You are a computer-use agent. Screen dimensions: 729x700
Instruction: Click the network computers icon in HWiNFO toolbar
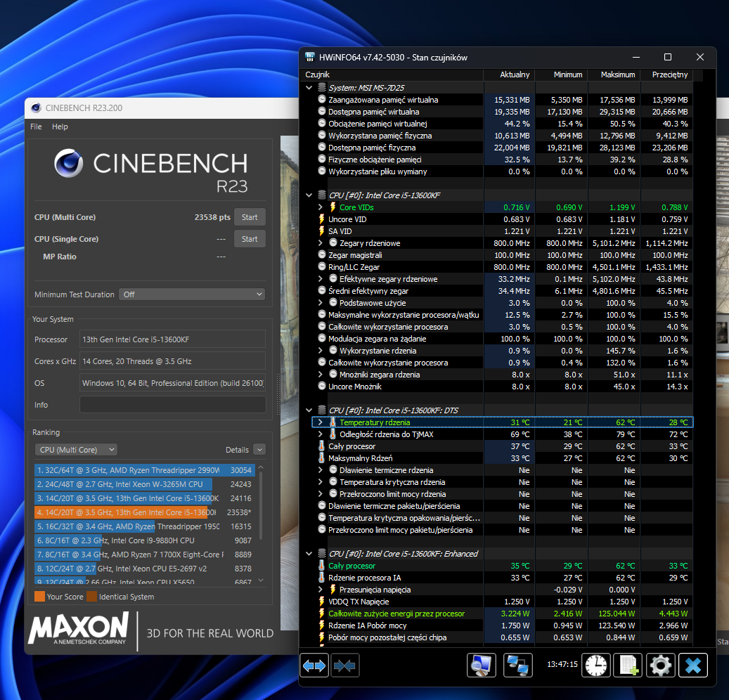[517, 666]
